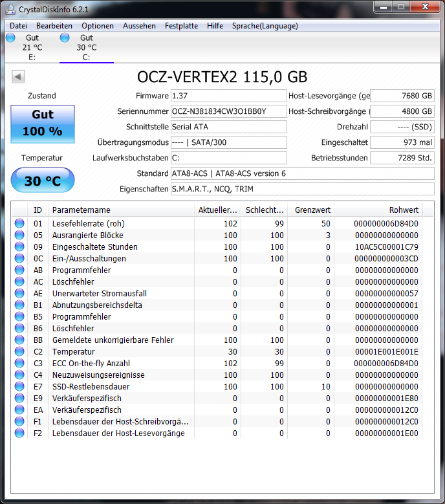Click the Laufwerksbuchstaben field C:
445x504 pixels.
click(x=229, y=158)
